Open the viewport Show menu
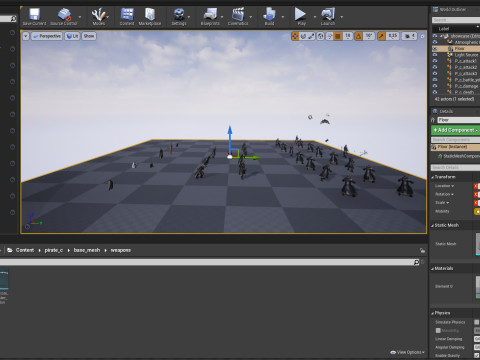This screenshot has width=480, height=360. pyautogui.click(x=89, y=36)
